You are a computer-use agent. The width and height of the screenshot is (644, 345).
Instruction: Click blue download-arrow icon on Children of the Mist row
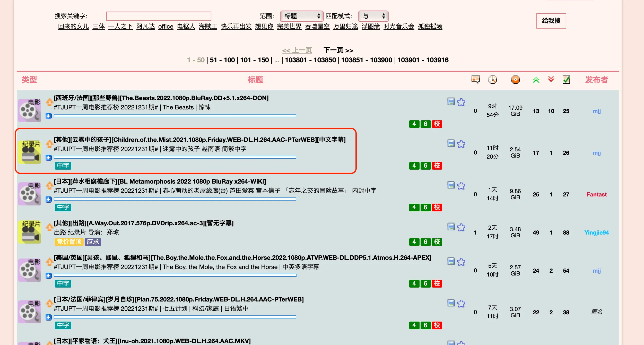(x=48, y=158)
